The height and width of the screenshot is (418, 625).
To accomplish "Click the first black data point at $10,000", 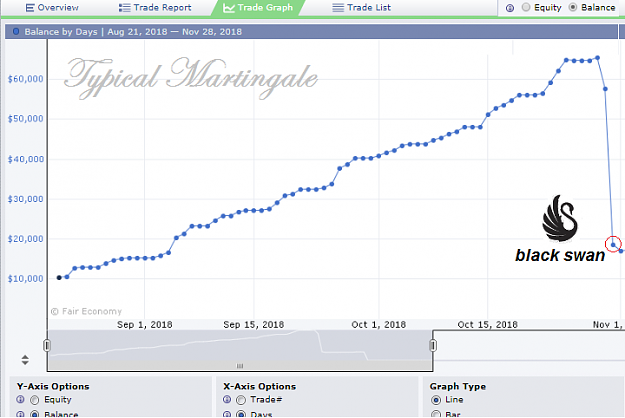I will (x=59, y=277).
